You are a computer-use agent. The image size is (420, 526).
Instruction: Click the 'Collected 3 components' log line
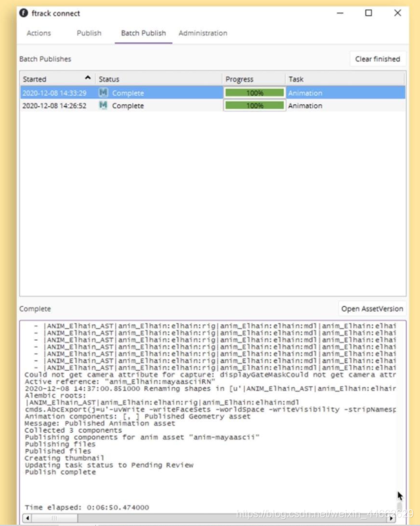coord(74,430)
